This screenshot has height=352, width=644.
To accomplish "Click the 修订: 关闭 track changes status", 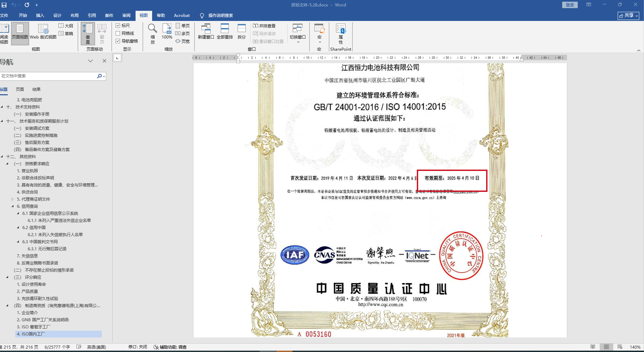I will pyautogui.click(x=138, y=347).
